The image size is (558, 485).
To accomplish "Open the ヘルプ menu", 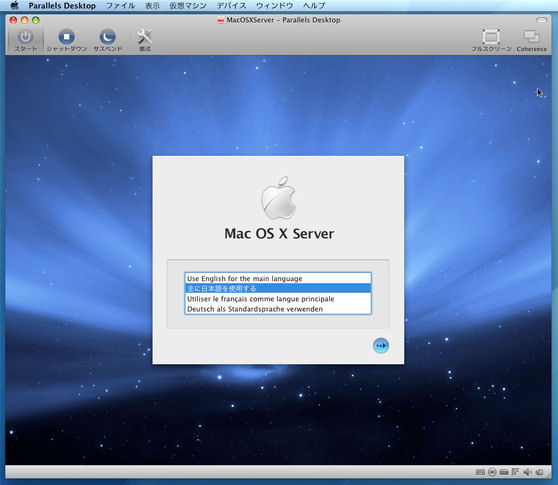I will 314,6.
